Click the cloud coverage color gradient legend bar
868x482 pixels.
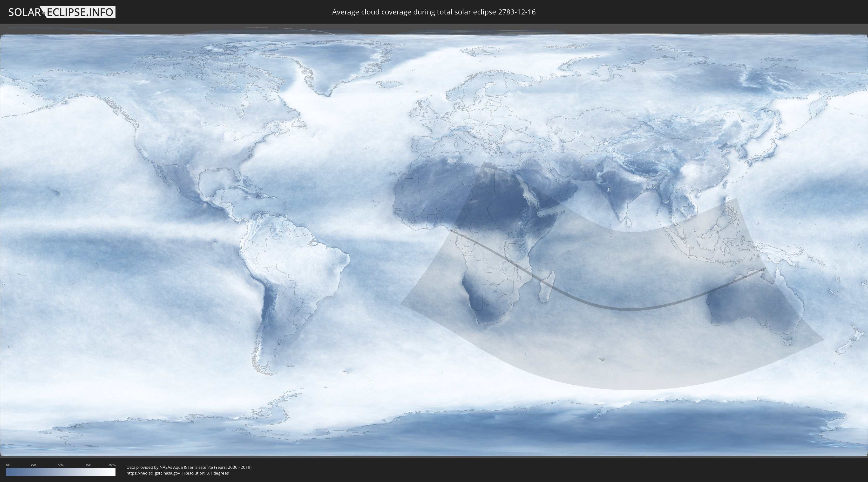(61, 472)
